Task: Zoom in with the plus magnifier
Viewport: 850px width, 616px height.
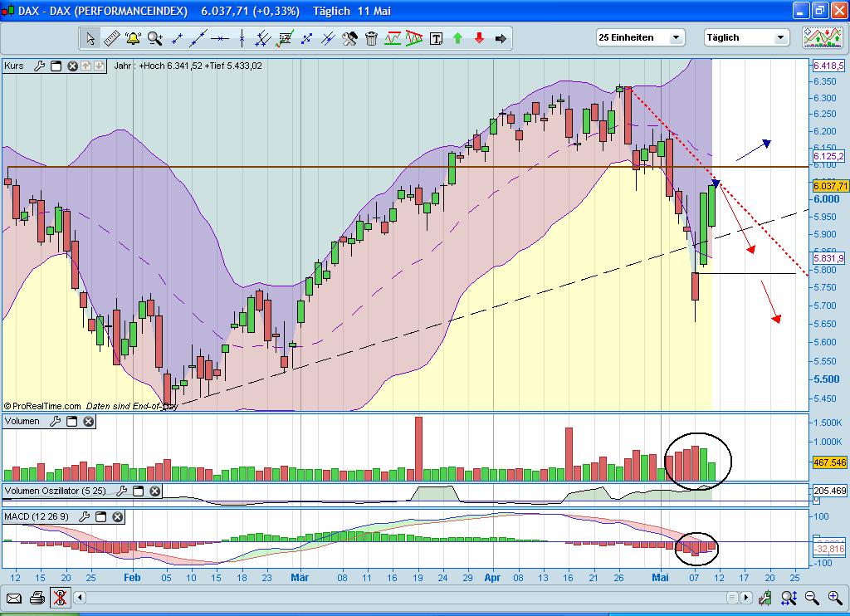Action: pos(835,598)
